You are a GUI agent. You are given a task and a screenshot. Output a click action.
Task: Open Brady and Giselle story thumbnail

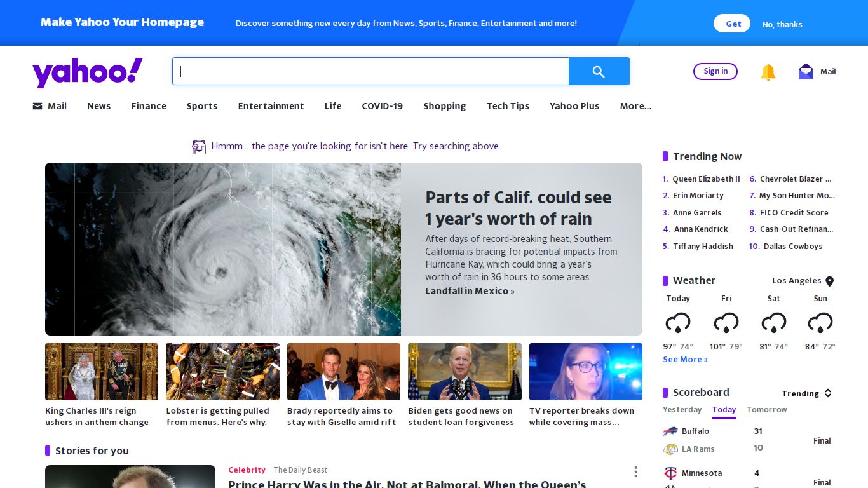pos(344,372)
